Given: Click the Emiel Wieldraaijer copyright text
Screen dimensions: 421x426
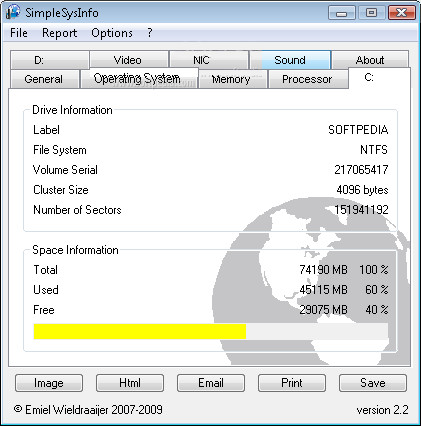Looking at the screenshot, I should point(88,409).
